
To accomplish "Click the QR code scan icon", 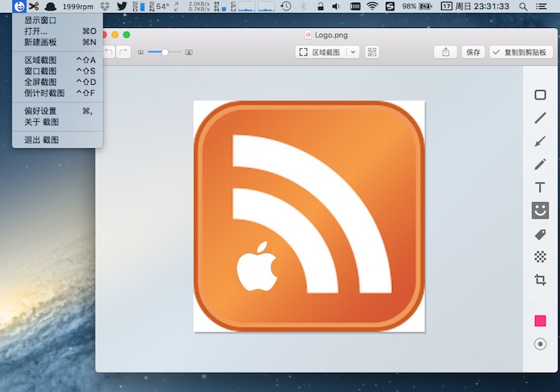I will pyautogui.click(x=372, y=52).
